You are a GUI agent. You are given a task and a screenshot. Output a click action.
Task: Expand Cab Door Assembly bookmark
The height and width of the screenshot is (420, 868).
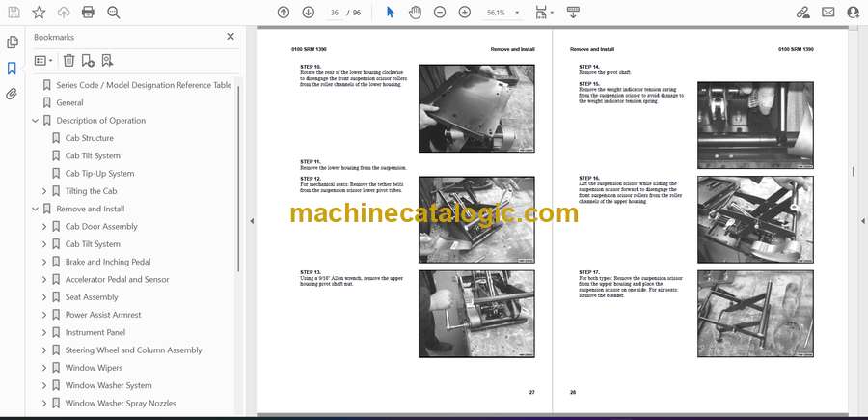(44, 227)
